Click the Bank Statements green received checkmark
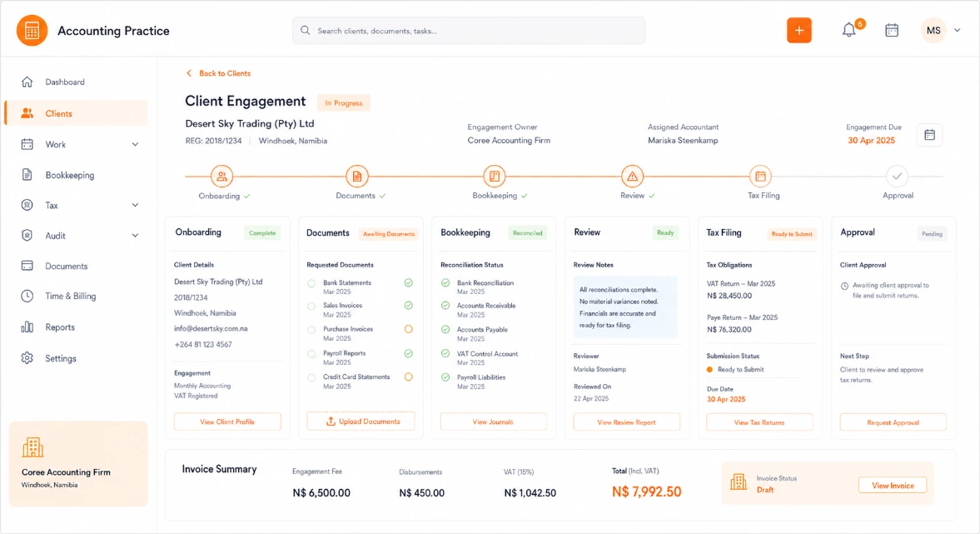This screenshot has height=534, width=980. pyautogui.click(x=408, y=282)
